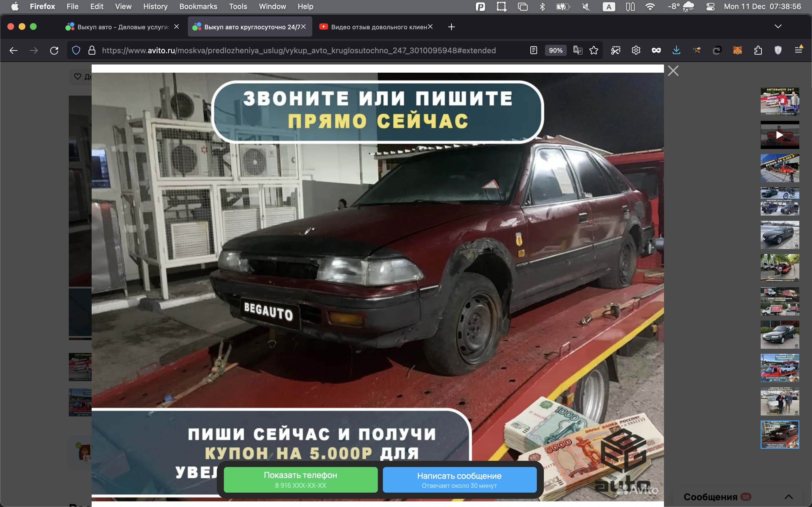
Task: Open the MetaMask fox extension icon
Action: click(x=737, y=50)
